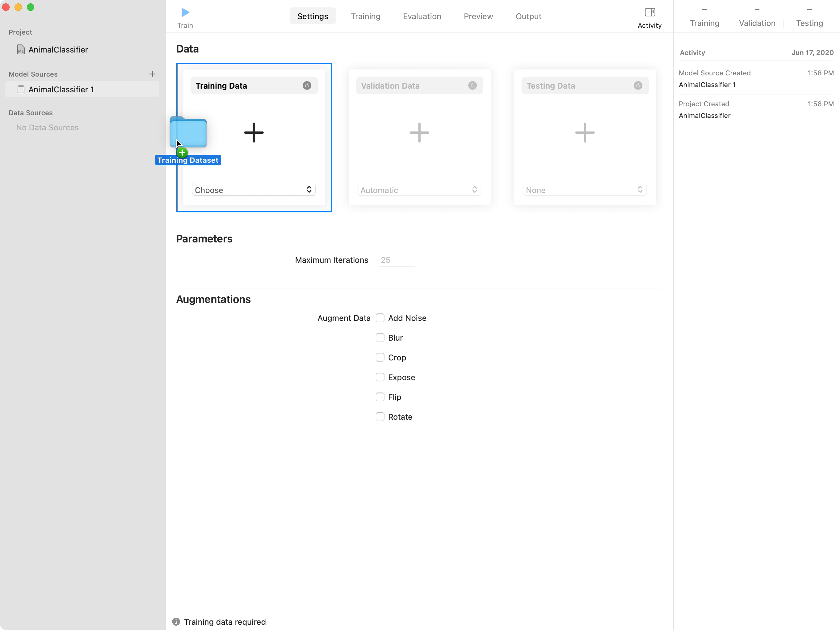
Task: Click the refresh icon on Testing Data
Action: [x=638, y=86]
